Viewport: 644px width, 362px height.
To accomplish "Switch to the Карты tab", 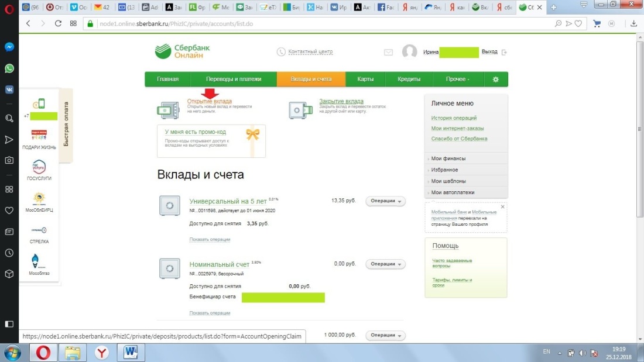I will pos(365,79).
